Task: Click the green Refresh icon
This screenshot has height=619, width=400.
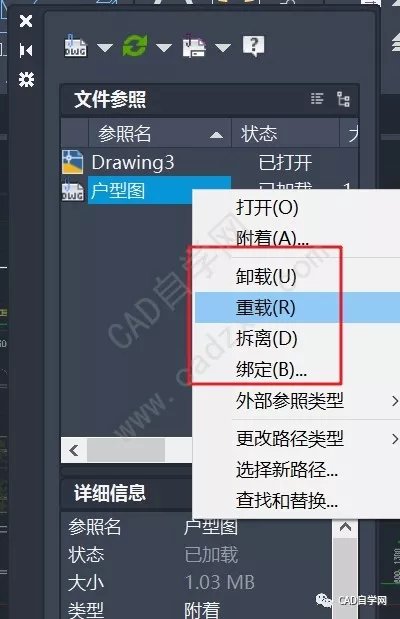Action: pos(135,46)
